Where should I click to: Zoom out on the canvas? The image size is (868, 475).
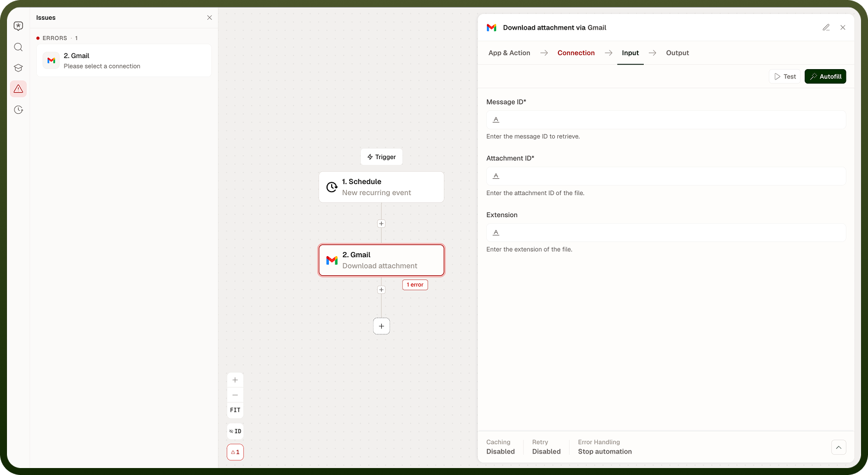coord(235,395)
